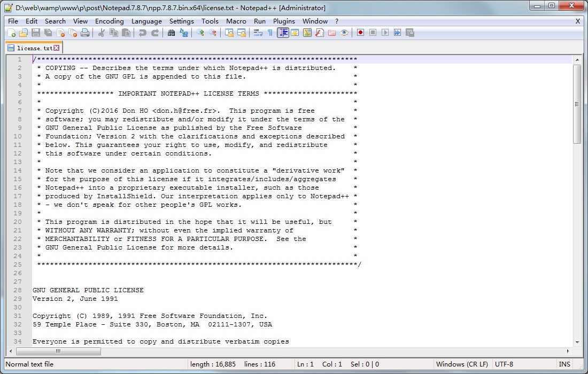Click the Close All documents toolbar icon

tap(73, 33)
